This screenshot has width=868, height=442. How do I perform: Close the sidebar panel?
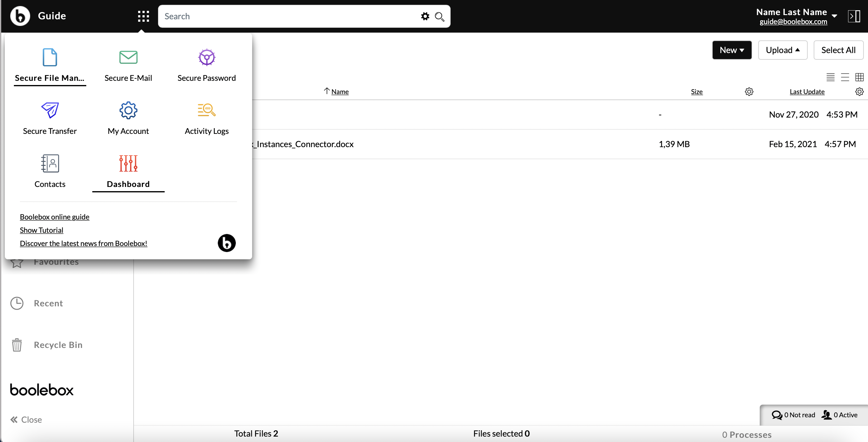click(26, 419)
